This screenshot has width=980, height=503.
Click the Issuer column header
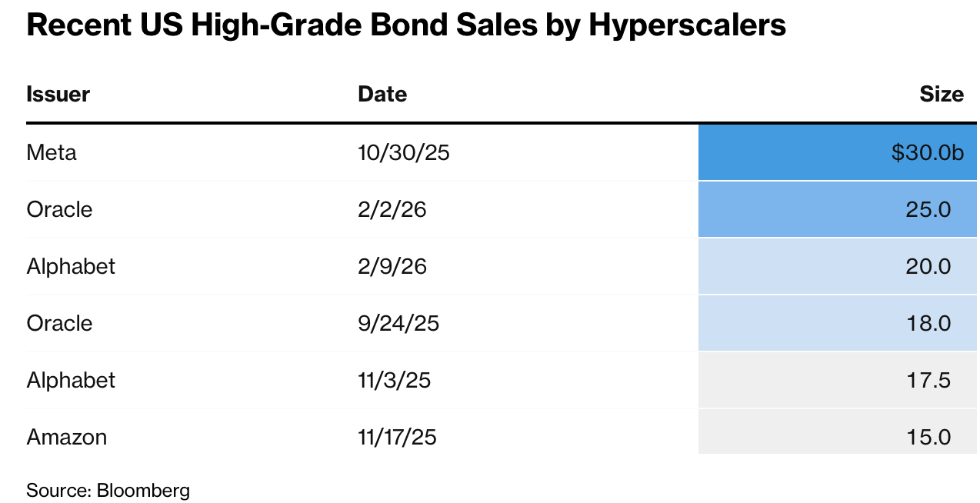pyautogui.click(x=58, y=95)
